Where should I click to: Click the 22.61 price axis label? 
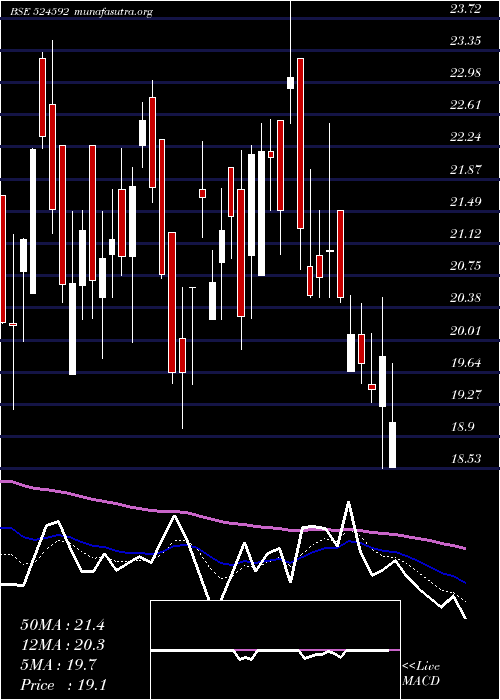click(465, 104)
